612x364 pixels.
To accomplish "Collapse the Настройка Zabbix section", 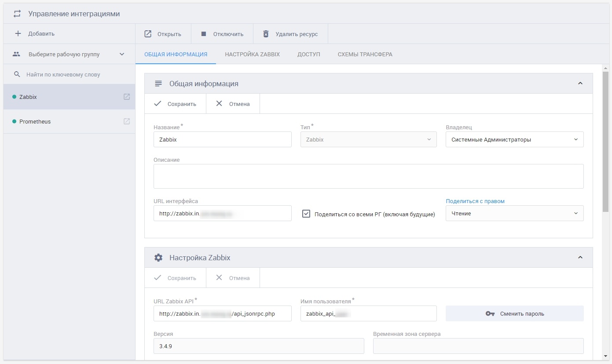I will (580, 258).
